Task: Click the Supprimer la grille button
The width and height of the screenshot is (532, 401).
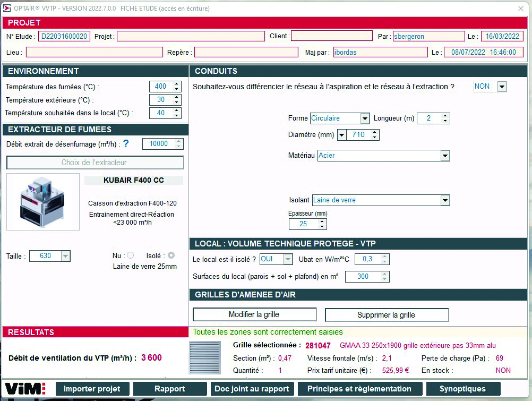Action: 387,315
